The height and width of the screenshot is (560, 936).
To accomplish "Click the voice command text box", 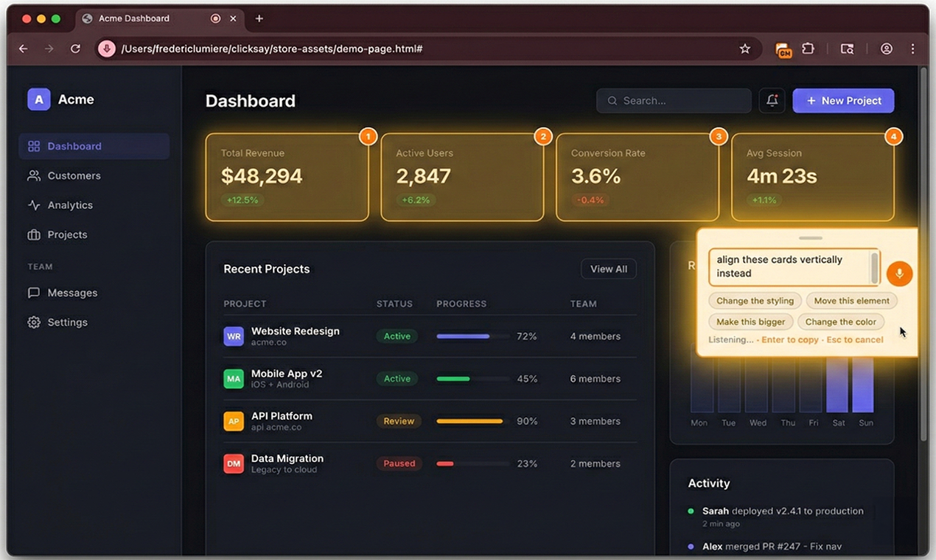I will point(794,267).
